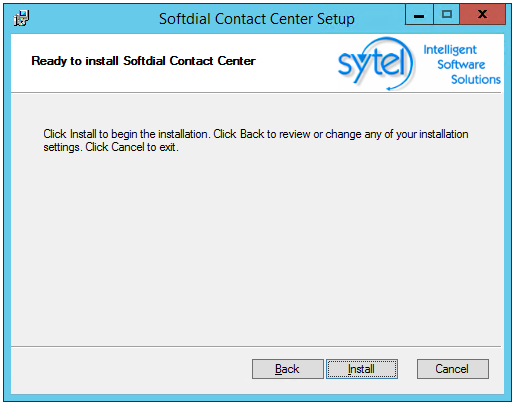This screenshot has height=405, width=515.
Task: Click the word Software in the tagline
Action: tap(461, 64)
